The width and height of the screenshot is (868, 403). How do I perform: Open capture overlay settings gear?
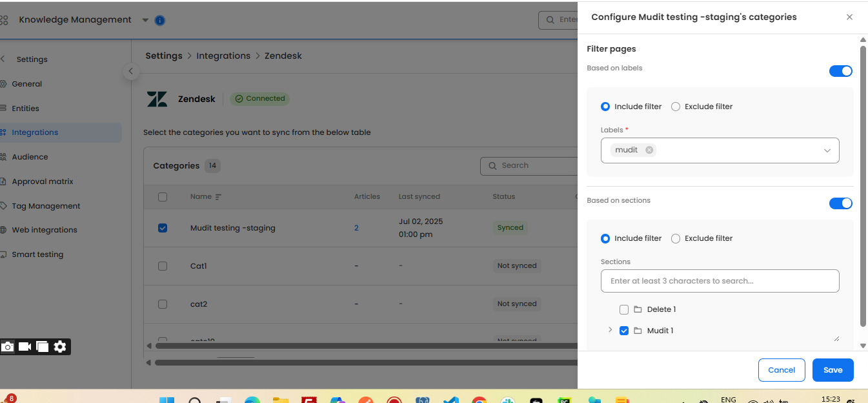60,347
